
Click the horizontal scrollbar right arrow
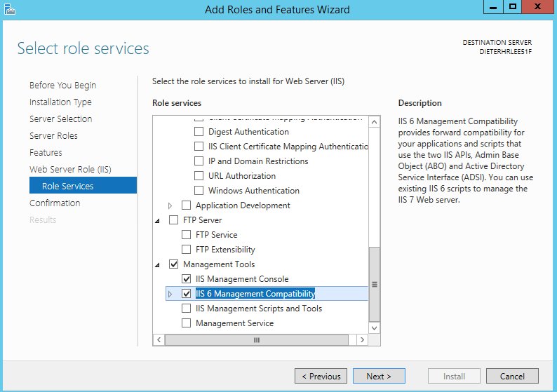362,340
